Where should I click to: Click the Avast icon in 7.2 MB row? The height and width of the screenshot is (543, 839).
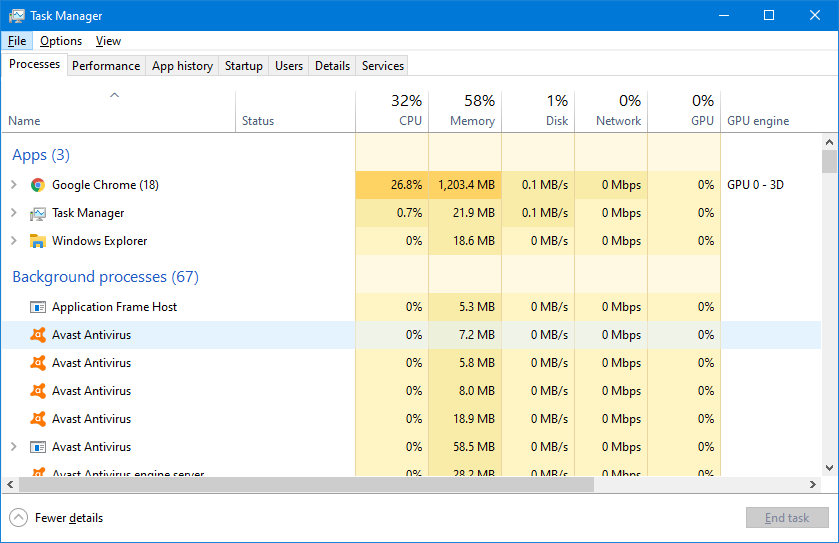point(37,335)
